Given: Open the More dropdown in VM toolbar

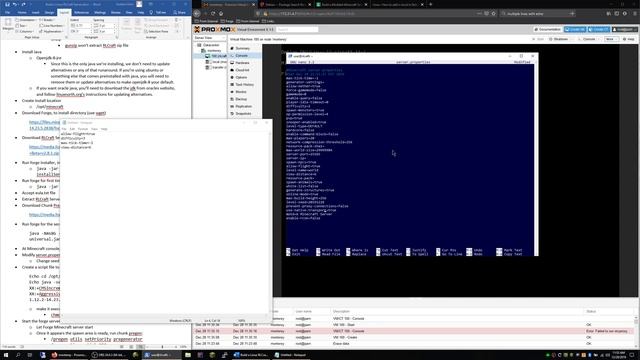Looking at the screenshot, I should point(611,39).
